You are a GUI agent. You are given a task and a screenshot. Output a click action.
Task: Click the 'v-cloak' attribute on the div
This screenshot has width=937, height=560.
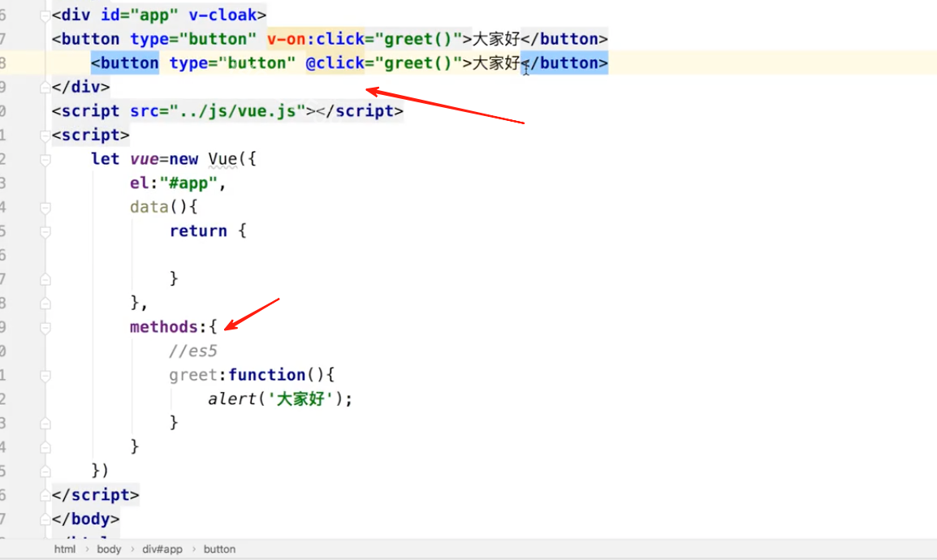pyautogui.click(x=223, y=15)
